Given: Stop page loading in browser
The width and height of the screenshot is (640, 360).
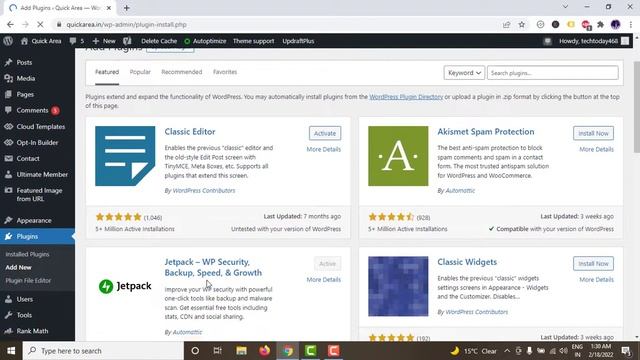Looking at the screenshot, I should tap(40, 24).
